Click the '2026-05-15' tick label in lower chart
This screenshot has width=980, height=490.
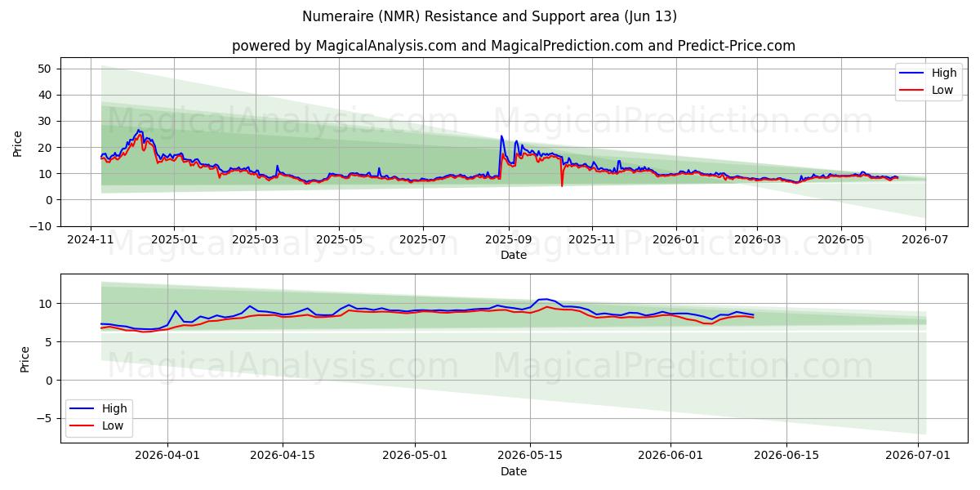(530, 457)
